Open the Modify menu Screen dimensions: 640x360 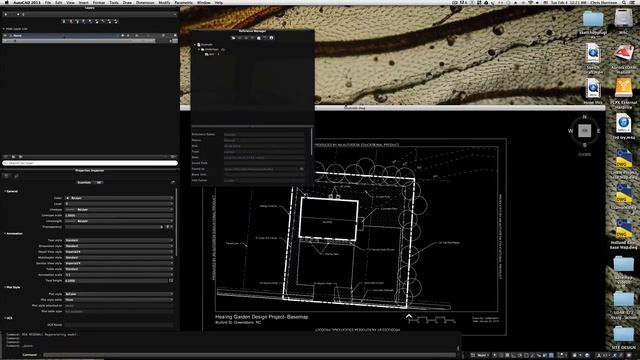tap(164, 2)
